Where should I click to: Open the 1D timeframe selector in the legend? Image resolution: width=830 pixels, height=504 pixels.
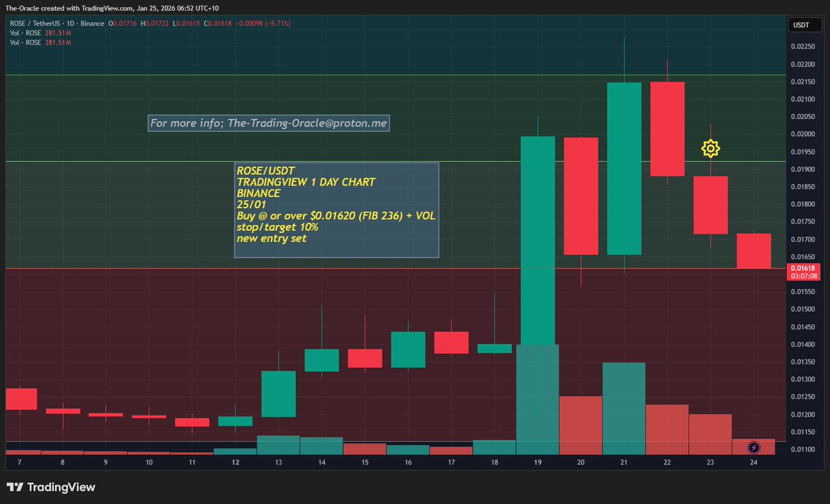pyautogui.click(x=71, y=23)
